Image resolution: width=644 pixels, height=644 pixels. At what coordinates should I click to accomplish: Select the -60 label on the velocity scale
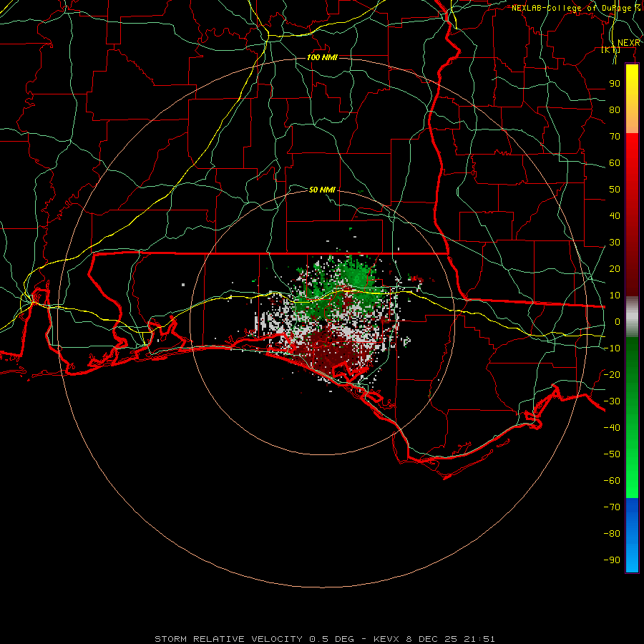point(612,481)
